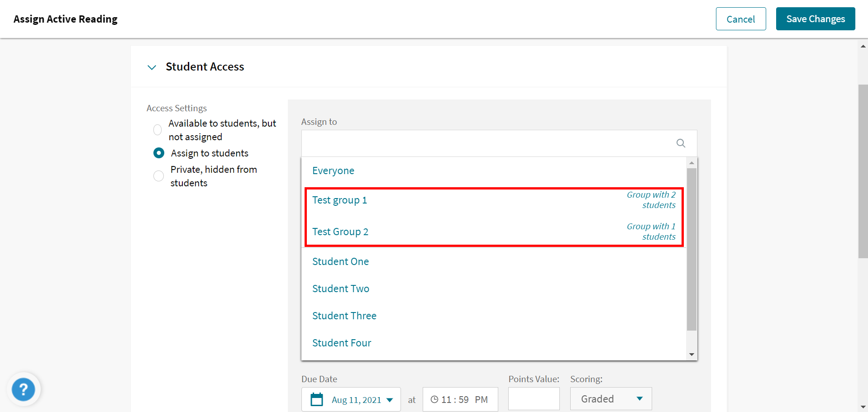Click the page scrollbar up arrow
This screenshot has width=868, height=412.
pos(862,46)
